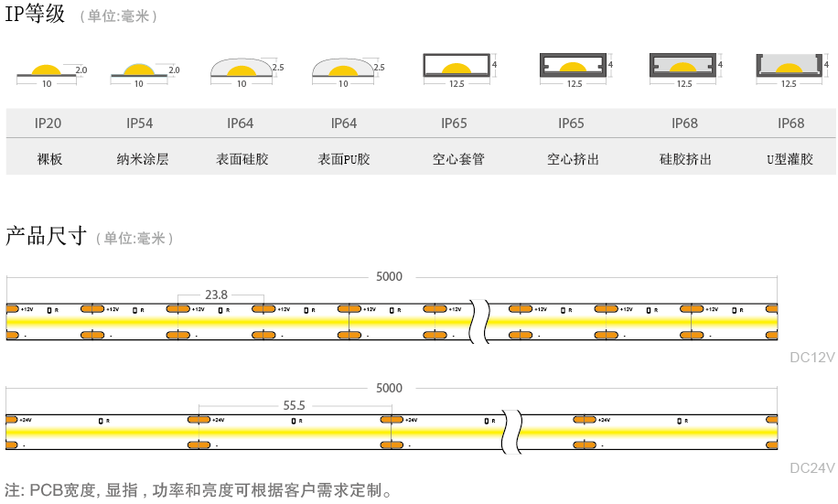The height and width of the screenshot is (504, 838).
Task: Select the 硅胶挤出 silicone extrusion profile diagram
Action: [x=684, y=66]
